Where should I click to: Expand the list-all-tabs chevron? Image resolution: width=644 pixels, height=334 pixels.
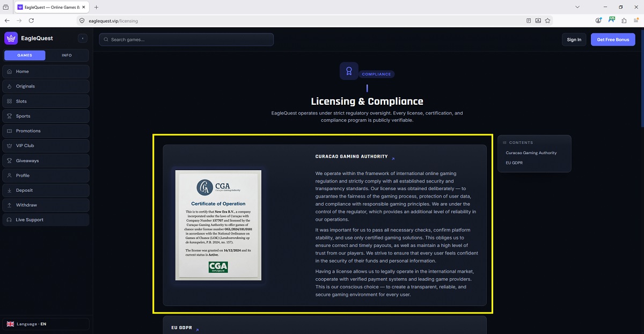[577, 7]
